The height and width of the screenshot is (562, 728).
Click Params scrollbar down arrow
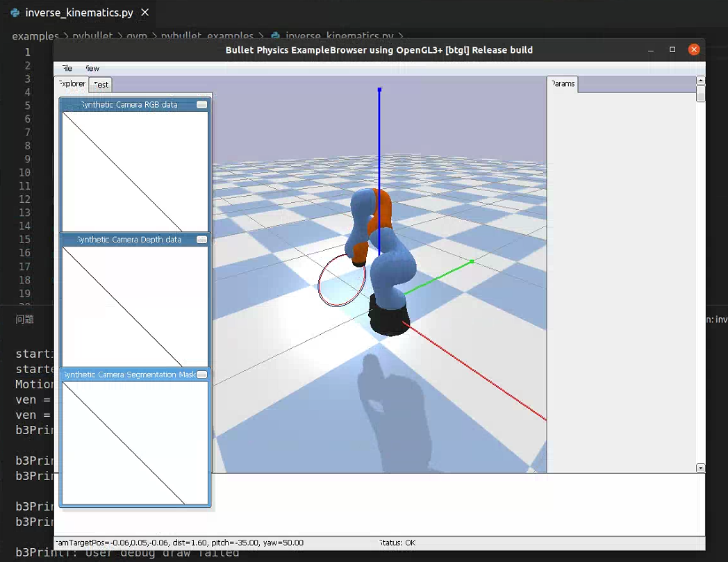[x=701, y=468]
